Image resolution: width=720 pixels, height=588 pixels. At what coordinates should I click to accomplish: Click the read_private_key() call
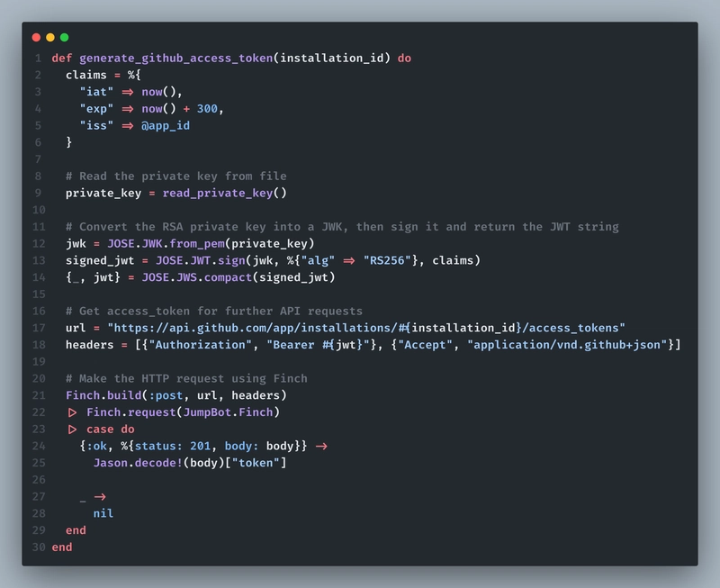[224, 193]
